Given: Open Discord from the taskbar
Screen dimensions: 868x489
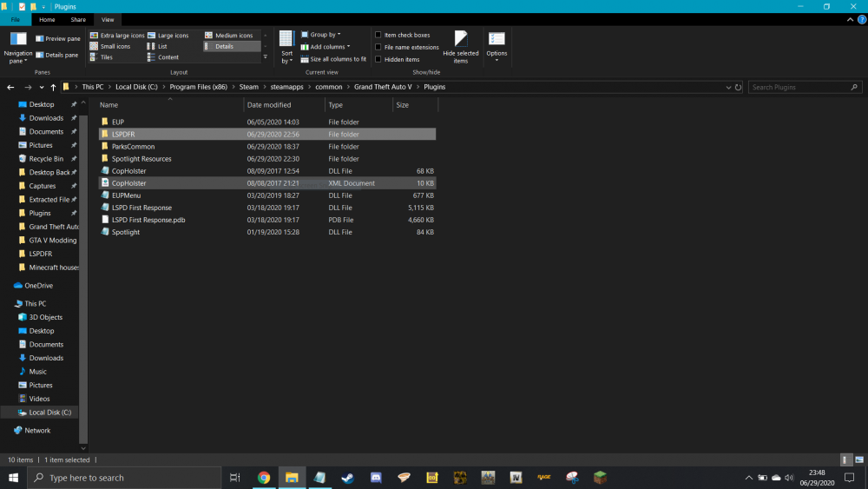Looking at the screenshot, I should (376, 478).
